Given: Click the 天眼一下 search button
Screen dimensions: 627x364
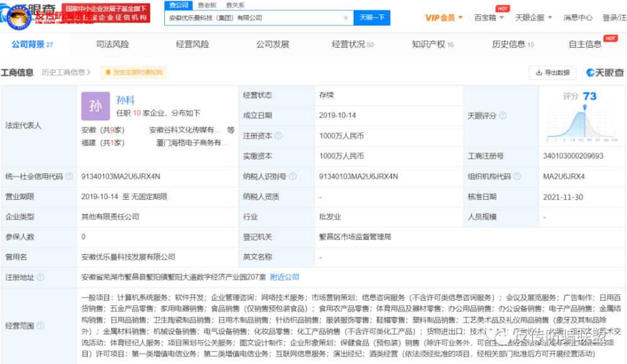Looking at the screenshot, I should tap(372, 18).
